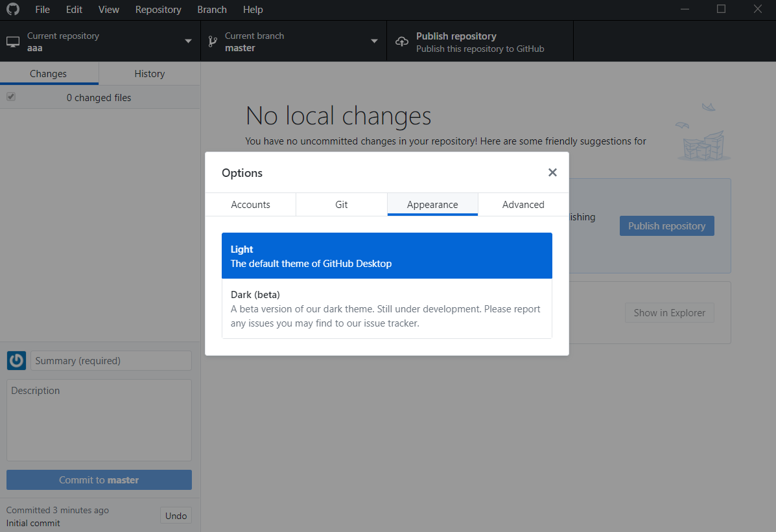
Task: Click the user avatar beside Summary
Action: click(x=16, y=361)
